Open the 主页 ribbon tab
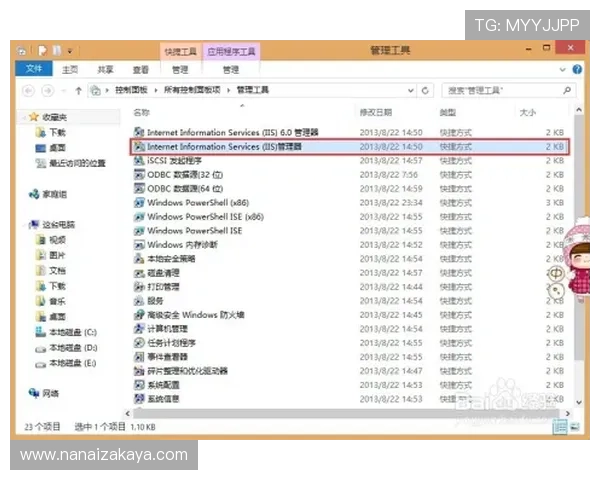The width and height of the screenshot is (600, 480). [70, 70]
